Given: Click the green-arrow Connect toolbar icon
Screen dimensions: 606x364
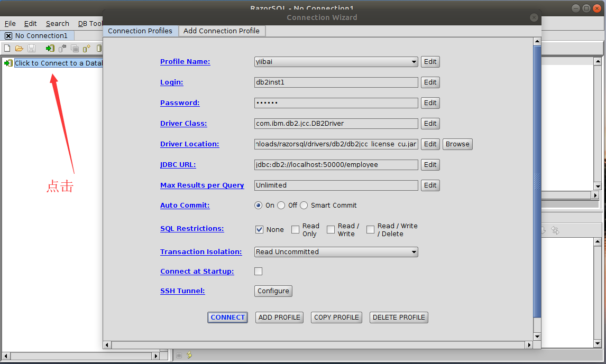Looking at the screenshot, I should pyautogui.click(x=50, y=48).
